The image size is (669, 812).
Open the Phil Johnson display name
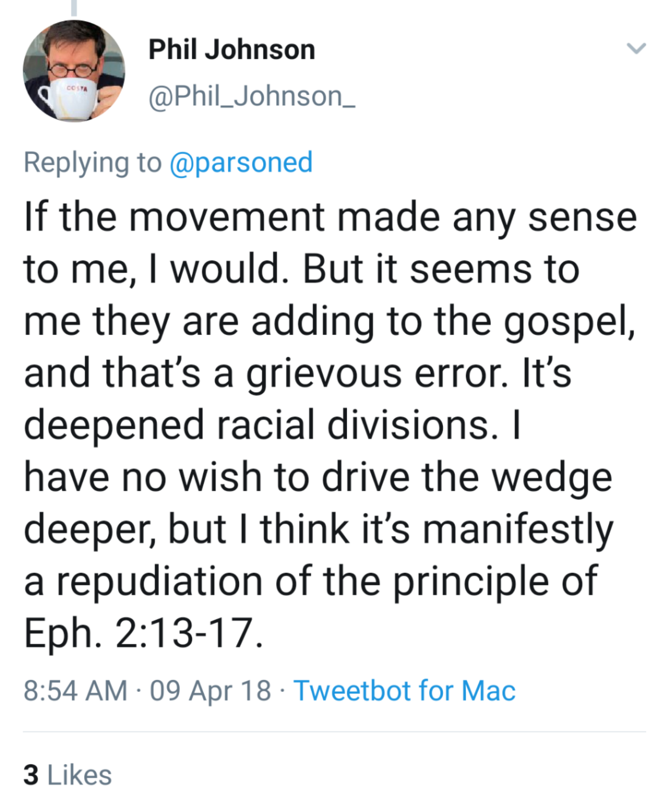232,50
